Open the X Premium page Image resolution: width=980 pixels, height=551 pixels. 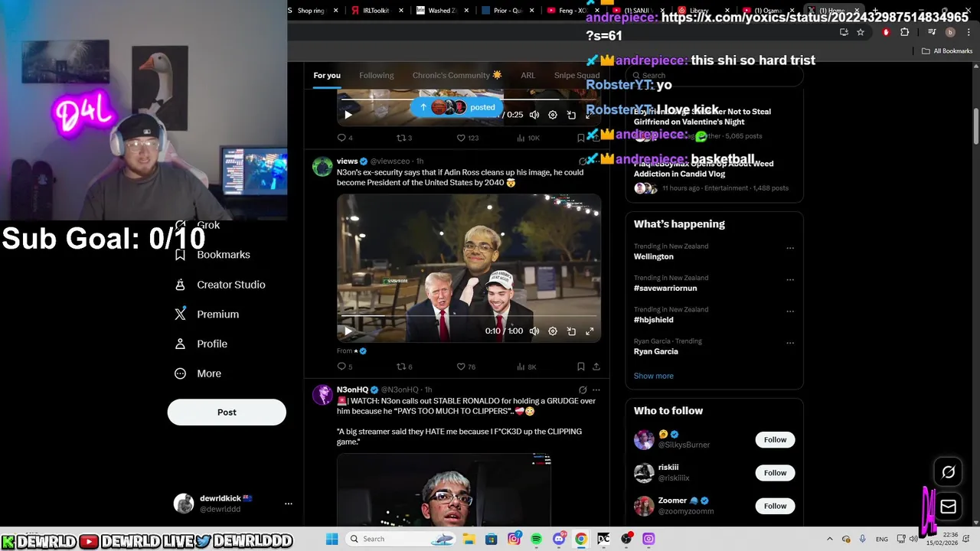click(207, 315)
